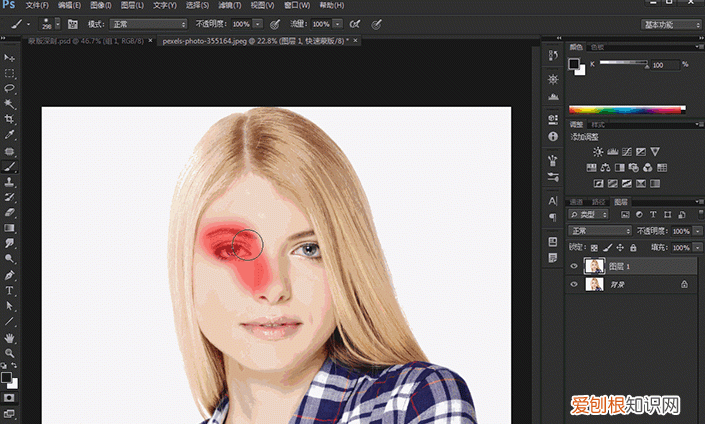Click the color spectrum ramp bar
Image resolution: width=705 pixels, height=424 pixels.
pos(627,110)
